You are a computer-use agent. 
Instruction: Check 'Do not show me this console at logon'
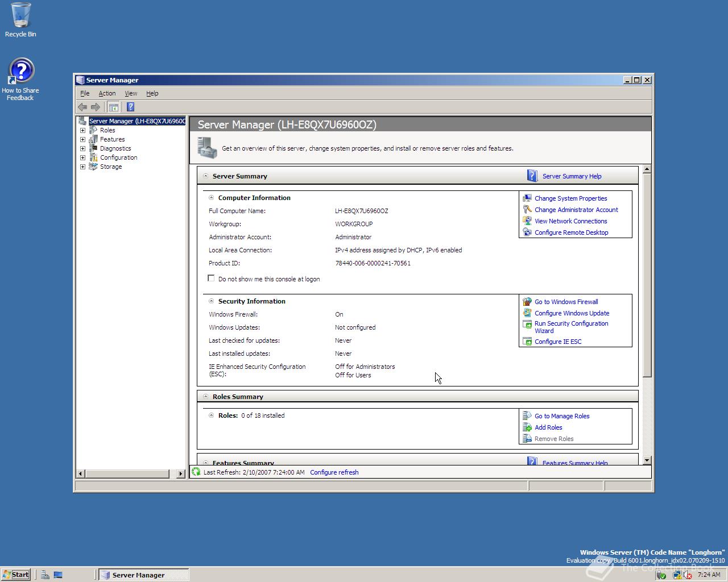coord(211,278)
